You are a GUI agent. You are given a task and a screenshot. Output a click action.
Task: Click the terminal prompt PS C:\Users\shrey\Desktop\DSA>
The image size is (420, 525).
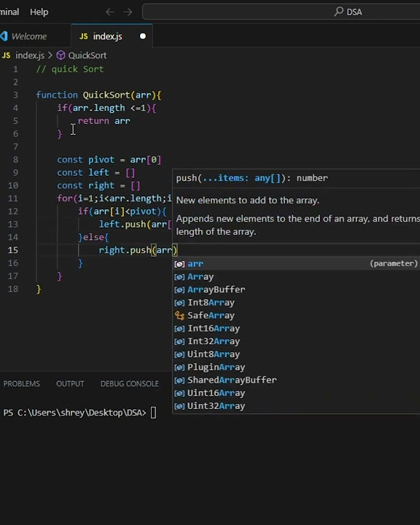coord(74,413)
